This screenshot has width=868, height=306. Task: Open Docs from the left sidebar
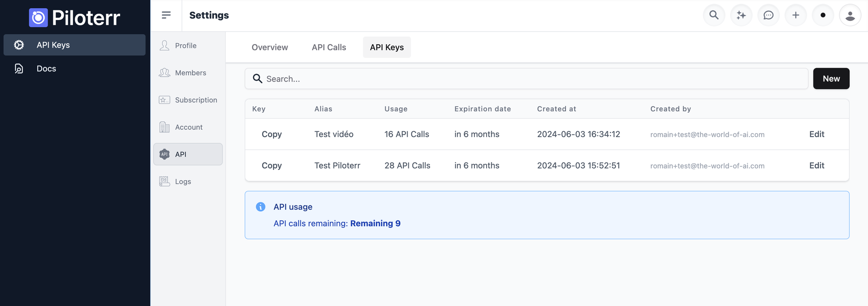[x=46, y=68]
